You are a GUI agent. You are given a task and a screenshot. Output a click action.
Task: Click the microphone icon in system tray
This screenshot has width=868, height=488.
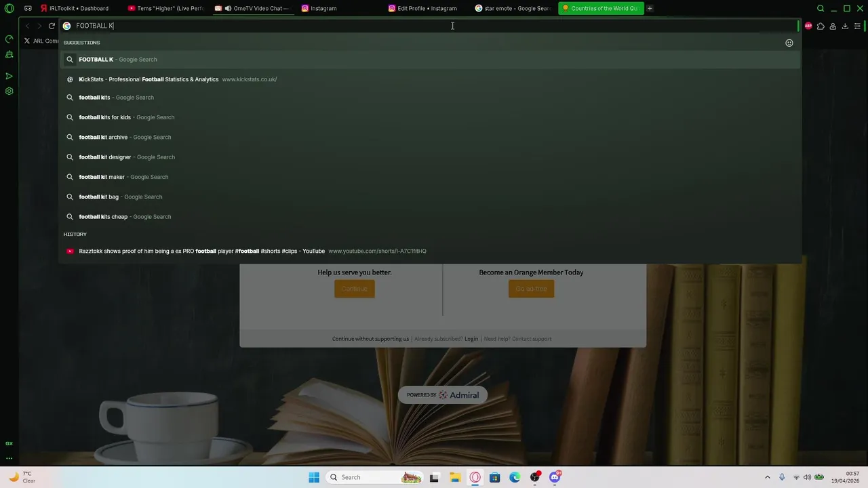coord(782,477)
